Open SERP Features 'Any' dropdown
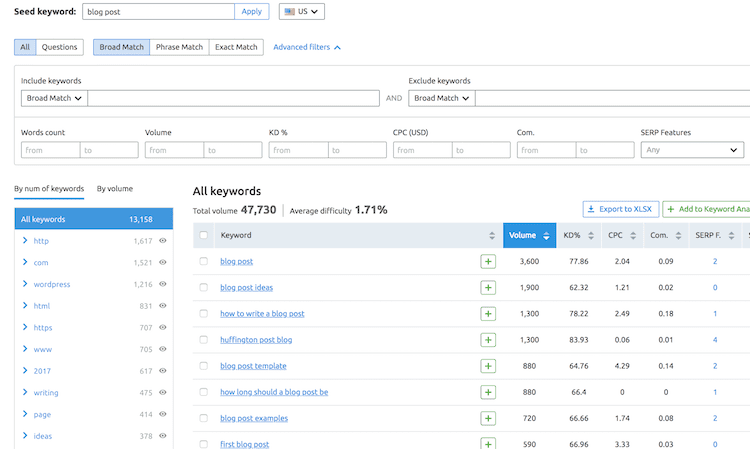This screenshot has height=449, width=750. pyautogui.click(x=692, y=150)
